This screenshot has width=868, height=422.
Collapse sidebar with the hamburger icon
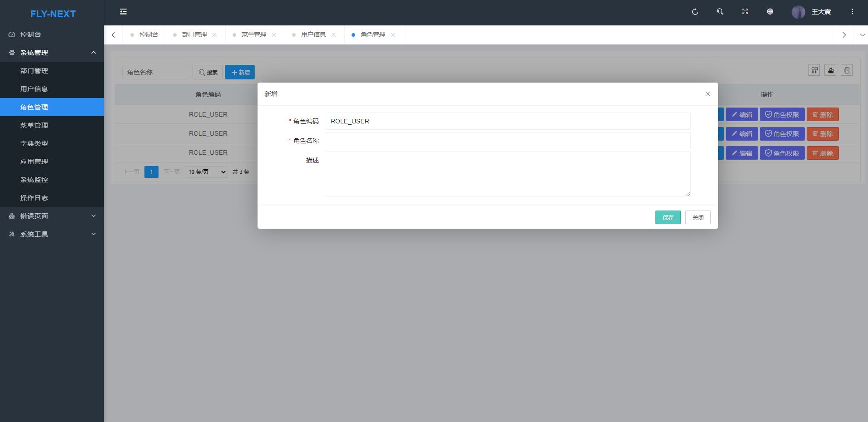tap(123, 12)
